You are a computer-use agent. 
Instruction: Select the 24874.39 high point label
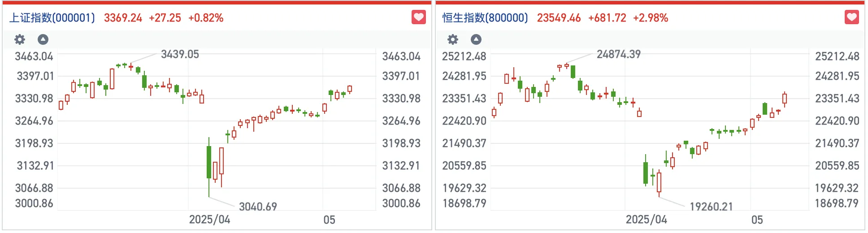pos(619,54)
